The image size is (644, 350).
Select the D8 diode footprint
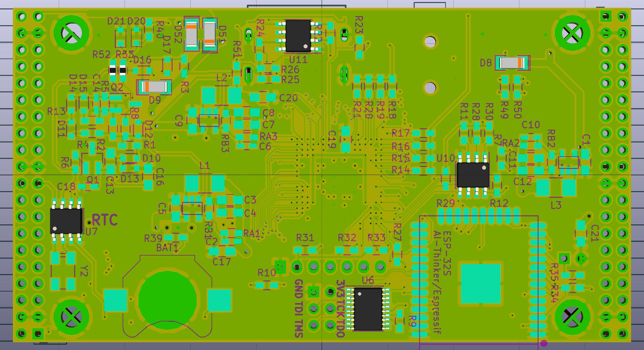click(x=512, y=63)
